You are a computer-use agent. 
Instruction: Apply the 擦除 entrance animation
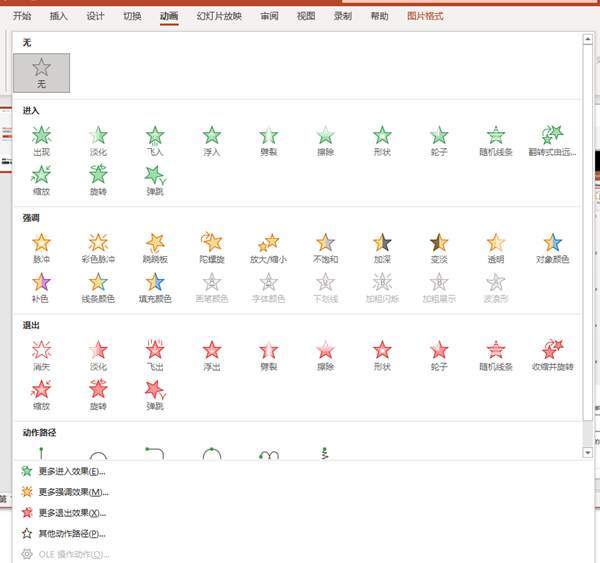coord(325,141)
